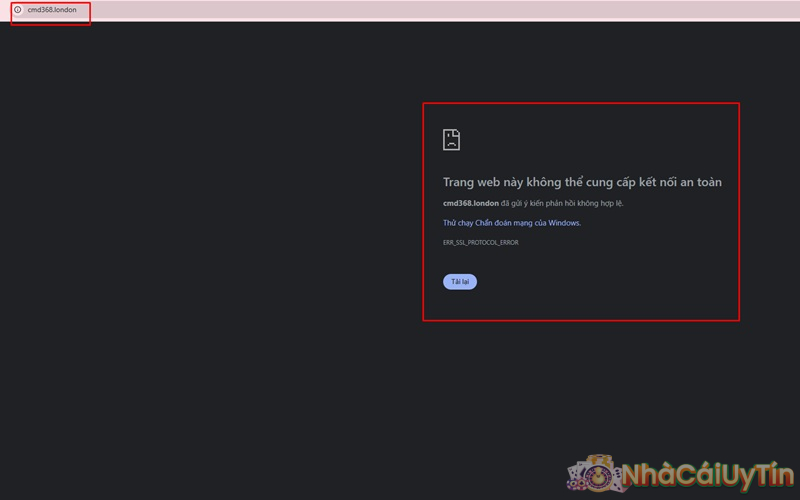The image size is (800, 500).
Task: Open the 'Thử chạy Chẩn đoán mạng của Windows' link
Action: [511, 223]
